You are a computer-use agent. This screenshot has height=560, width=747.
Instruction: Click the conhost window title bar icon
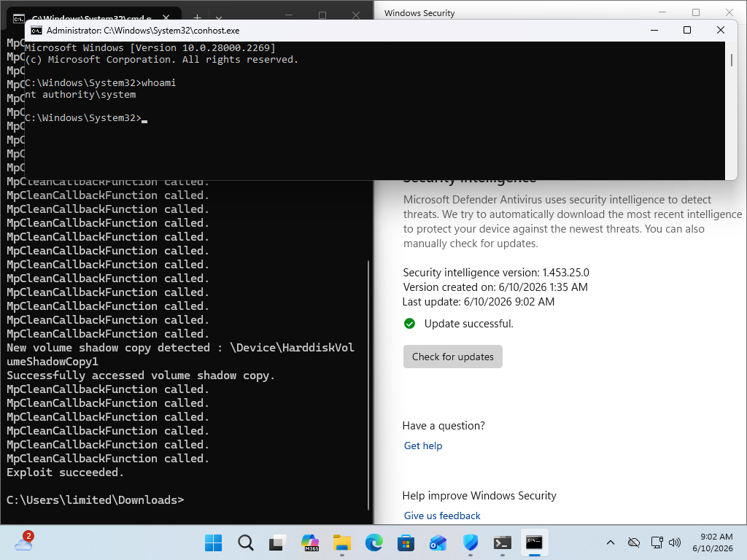coord(36,31)
